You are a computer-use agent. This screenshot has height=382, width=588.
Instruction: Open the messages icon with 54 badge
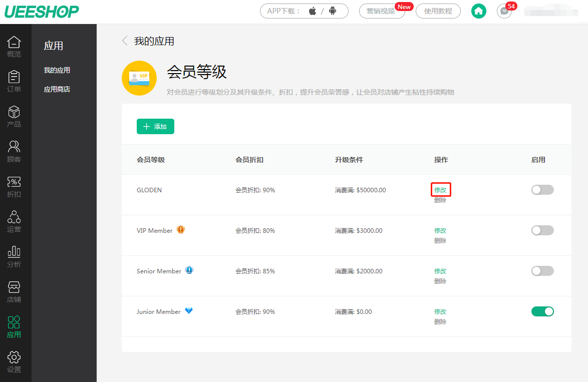(504, 11)
